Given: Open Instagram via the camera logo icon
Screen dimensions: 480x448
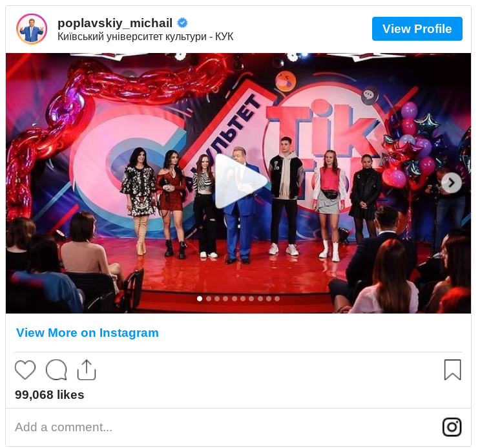Looking at the screenshot, I should (452, 427).
